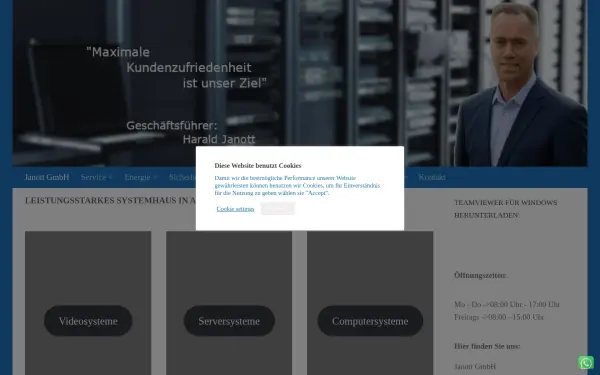
Task: Open the Serversysteme card button
Action: click(x=229, y=321)
